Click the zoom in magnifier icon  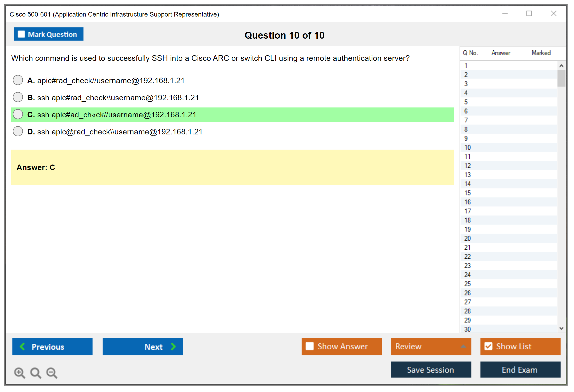pos(19,373)
